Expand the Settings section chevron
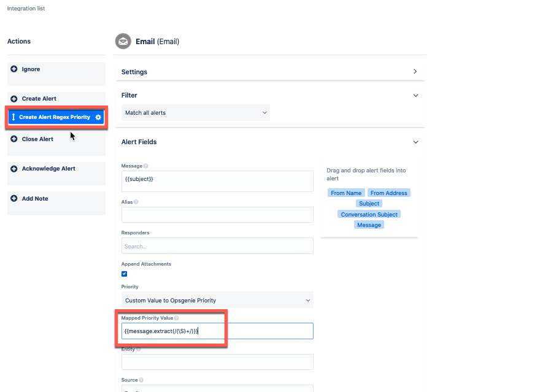The image size is (540, 392). pos(415,72)
